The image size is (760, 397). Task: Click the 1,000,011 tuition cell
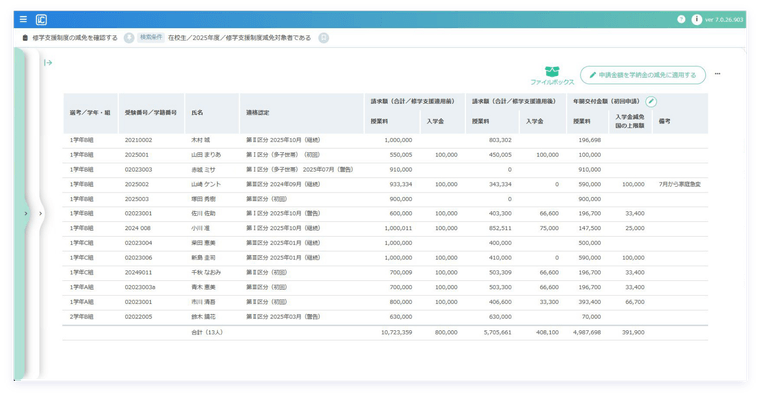pyautogui.click(x=398, y=228)
